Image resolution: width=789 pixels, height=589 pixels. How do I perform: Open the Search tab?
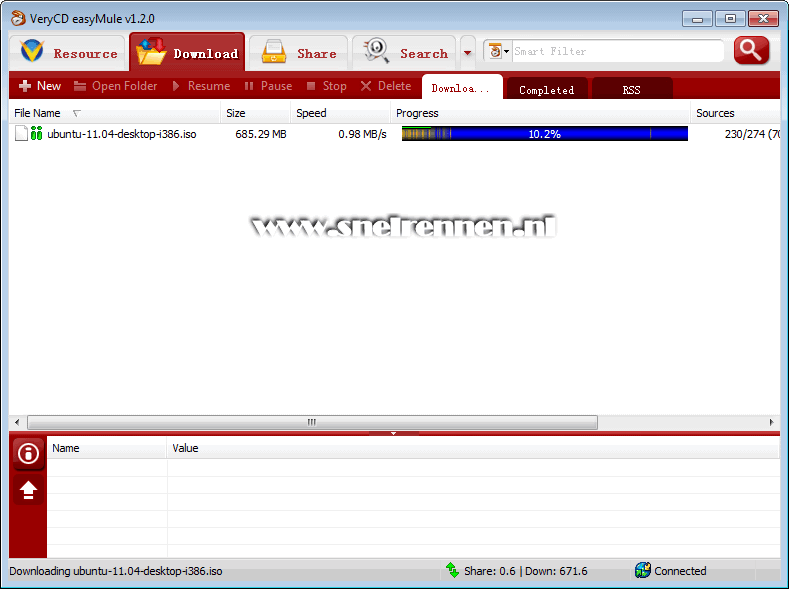point(405,53)
